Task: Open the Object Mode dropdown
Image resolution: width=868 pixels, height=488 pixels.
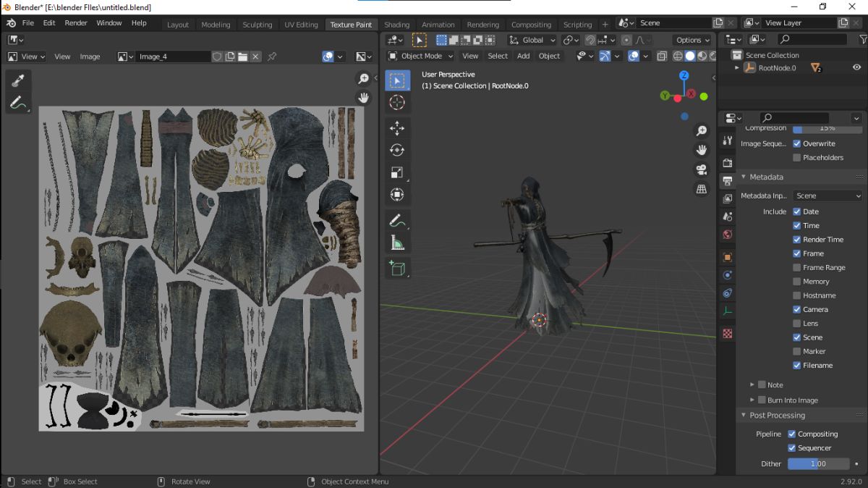Action: click(x=421, y=56)
